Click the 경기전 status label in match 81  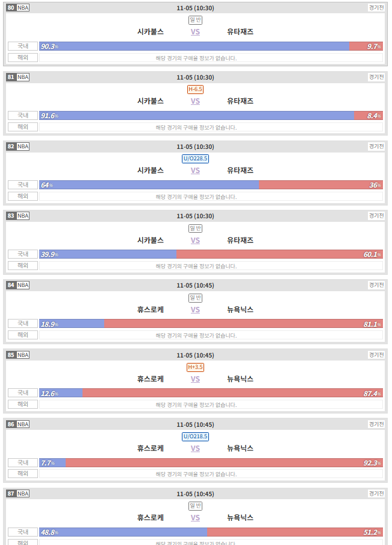(x=376, y=77)
